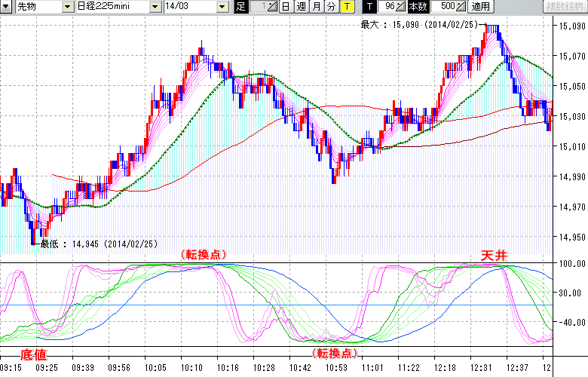Select the 日 daily timeframe button
The width and height of the screenshot is (588, 377).
pyautogui.click(x=286, y=7)
